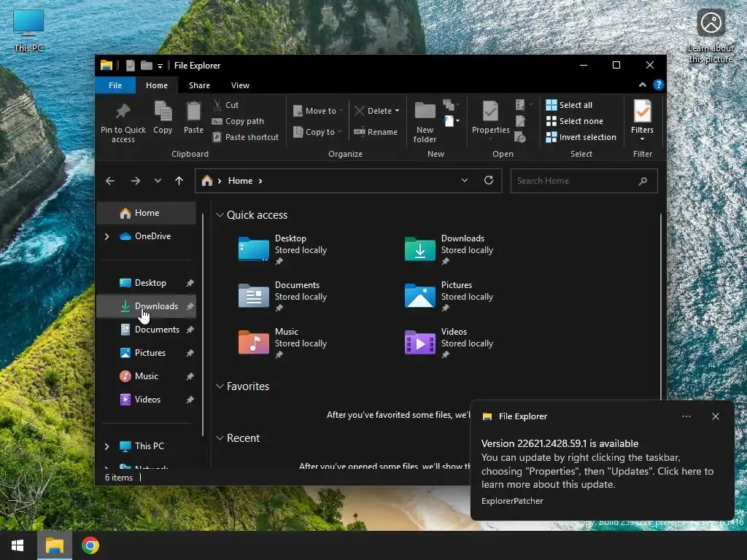
Task: Select Music in navigation pane
Action: pos(146,376)
